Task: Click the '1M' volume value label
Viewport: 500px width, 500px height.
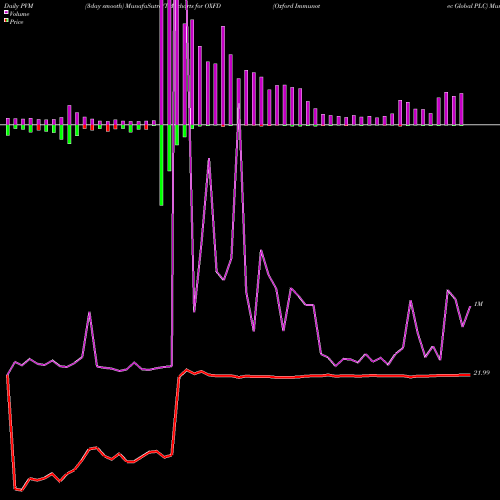Action: pos(478,304)
